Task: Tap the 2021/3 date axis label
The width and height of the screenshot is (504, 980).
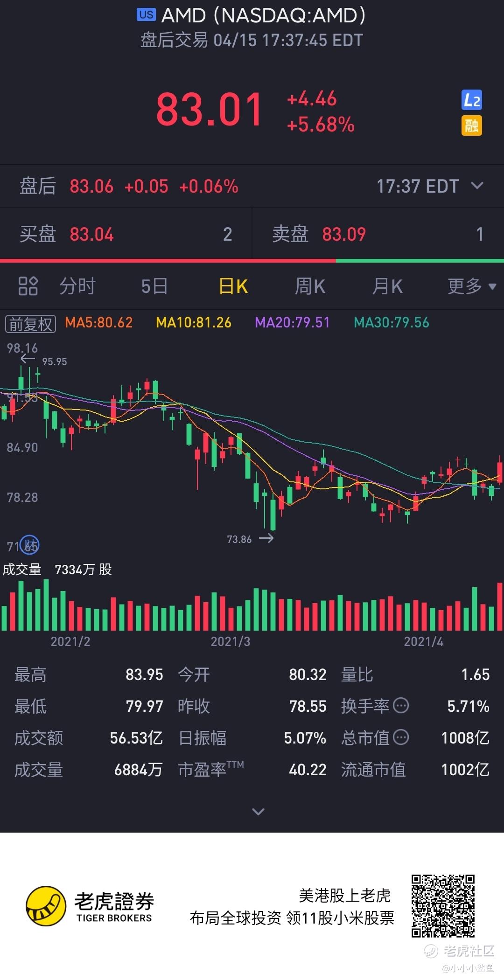Action: pyautogui.click(x=231, y=641)
